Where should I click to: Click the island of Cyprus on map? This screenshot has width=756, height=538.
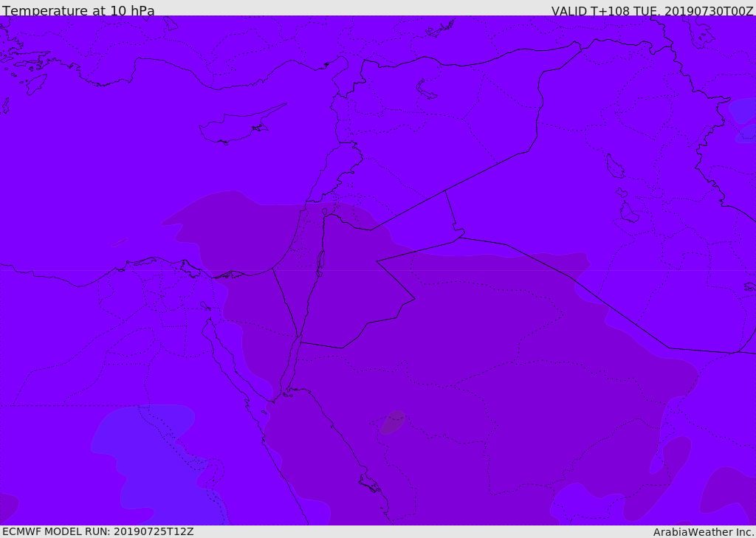[x=241, y=125]
